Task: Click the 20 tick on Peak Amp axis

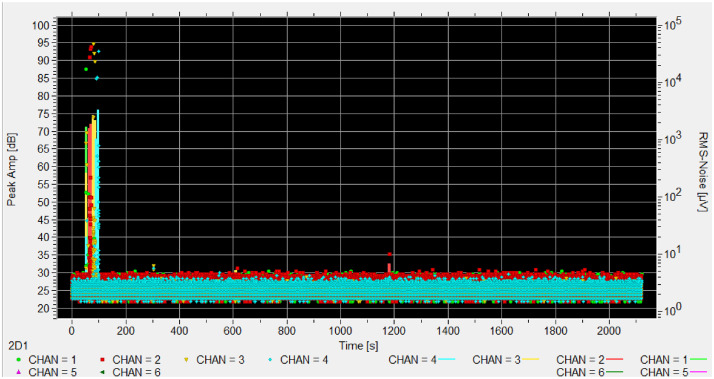Action: point(43,308)
